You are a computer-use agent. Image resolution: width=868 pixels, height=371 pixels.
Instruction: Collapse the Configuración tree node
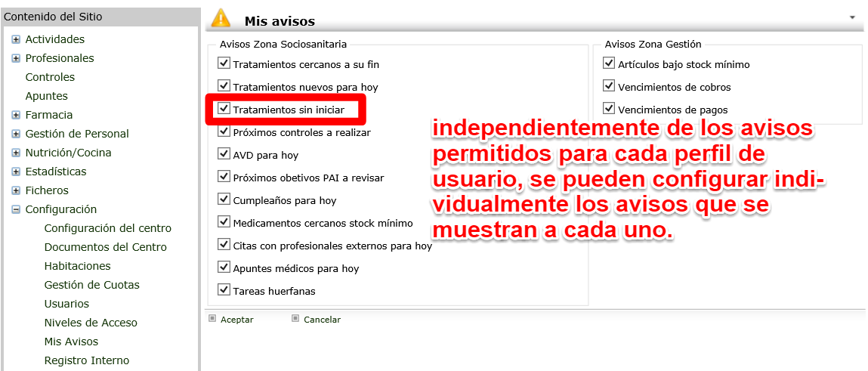click(x=16, y=209)
